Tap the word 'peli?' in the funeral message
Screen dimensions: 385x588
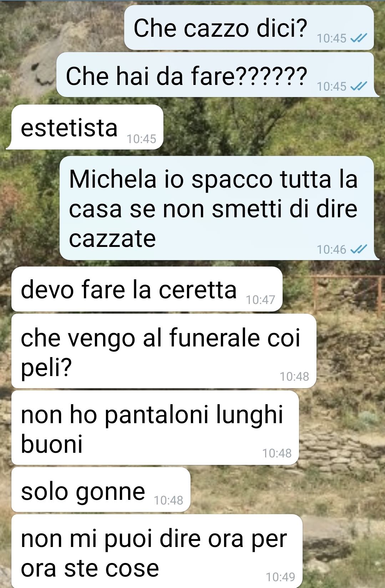pos(46,367)
